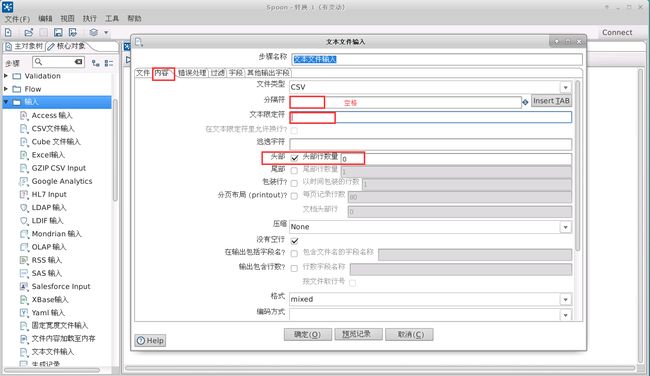Toggle the 包装行? checkbox
The image size is (650, 376).
coord(294,183)
